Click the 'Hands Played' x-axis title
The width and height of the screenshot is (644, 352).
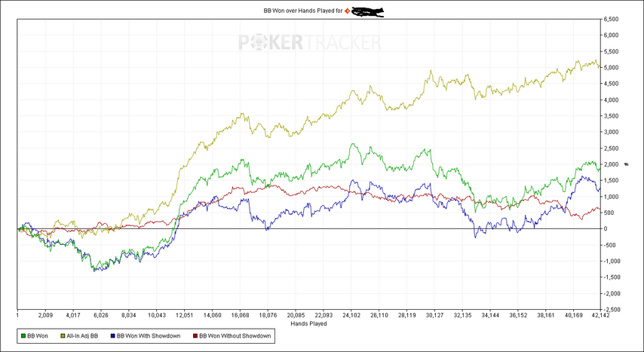coord(308,323)
